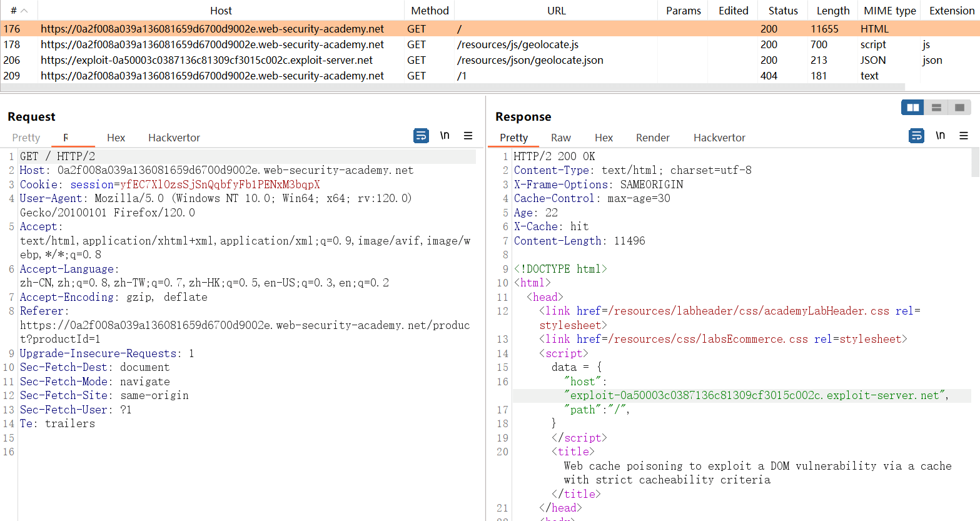This screenshot has height=521, width=980.
Task: Sort history by MIME type header
Action: click(889, 11)
